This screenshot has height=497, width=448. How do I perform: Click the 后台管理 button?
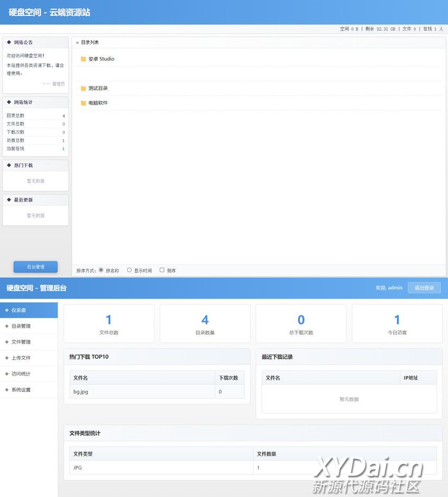pyautogui.click(x=35, y=267)
